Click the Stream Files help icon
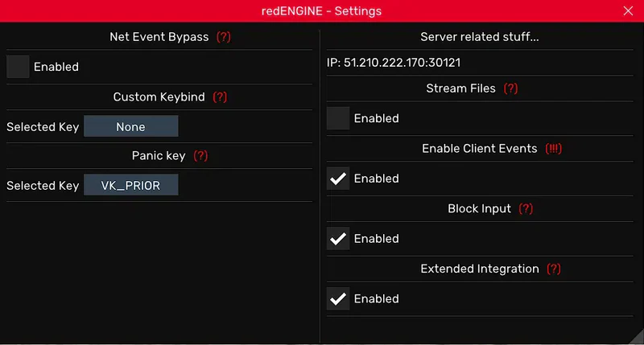Screen dimensions: 644x345 click(510, 88)
